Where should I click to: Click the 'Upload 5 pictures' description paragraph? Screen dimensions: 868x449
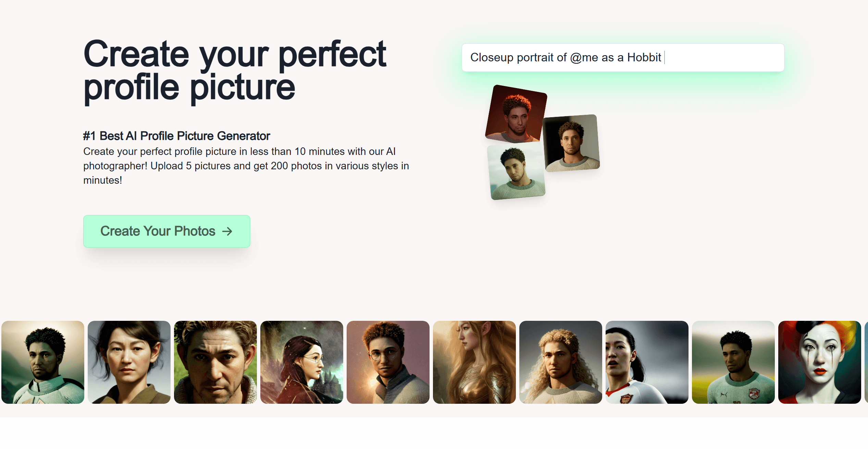coord(246,166)
